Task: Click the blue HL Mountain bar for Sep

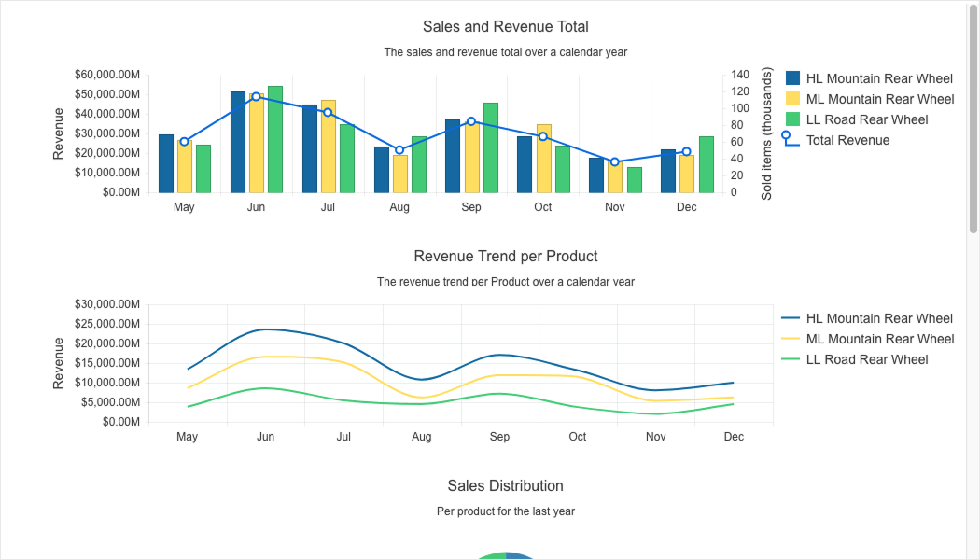Action: (453, 157)
